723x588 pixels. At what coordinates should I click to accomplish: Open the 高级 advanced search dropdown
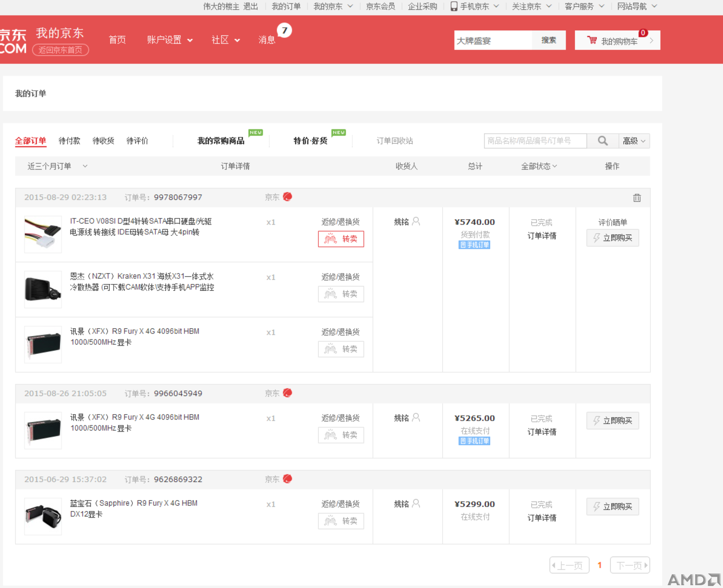click(x=634, y=141)
